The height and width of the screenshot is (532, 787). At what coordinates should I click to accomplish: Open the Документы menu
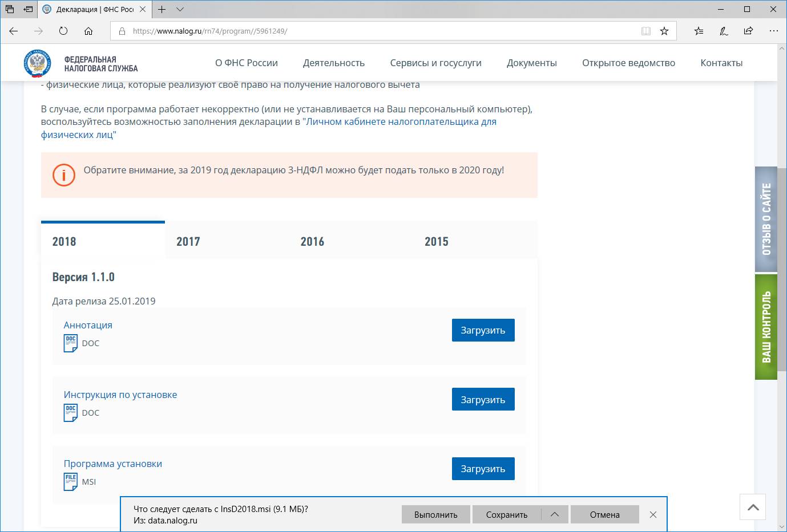532,63
